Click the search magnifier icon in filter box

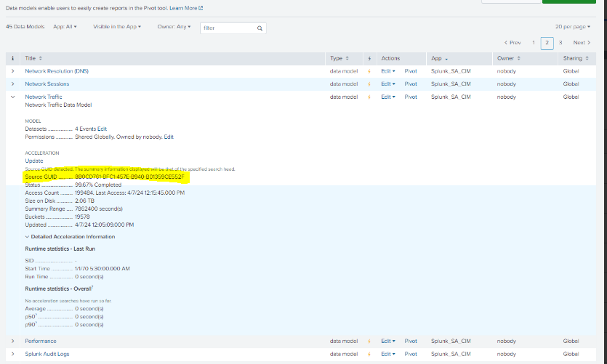(260, 28)
